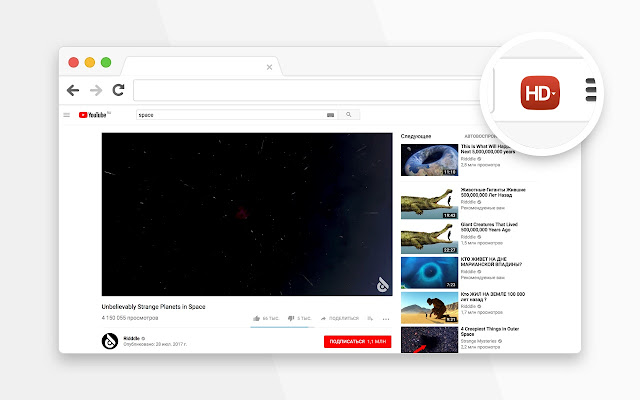Open the donut-shaped Earth video thumbnail

coord(429,160)
